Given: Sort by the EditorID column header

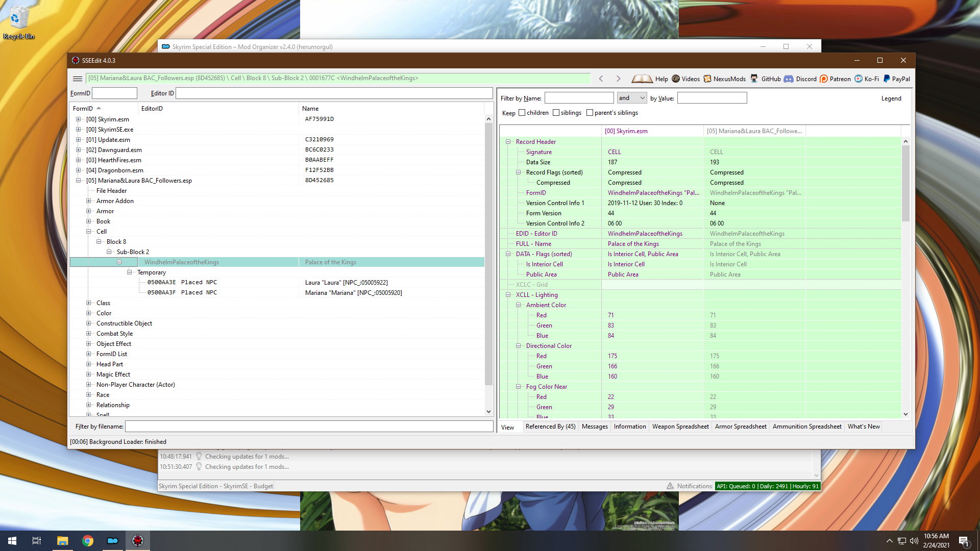Looking at the screenshot, I should coord(218,109).
